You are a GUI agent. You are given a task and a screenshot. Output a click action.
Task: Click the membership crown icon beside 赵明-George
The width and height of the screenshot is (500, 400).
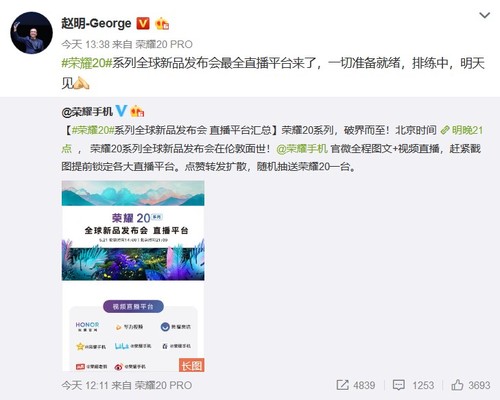click(x=162, y=24)
